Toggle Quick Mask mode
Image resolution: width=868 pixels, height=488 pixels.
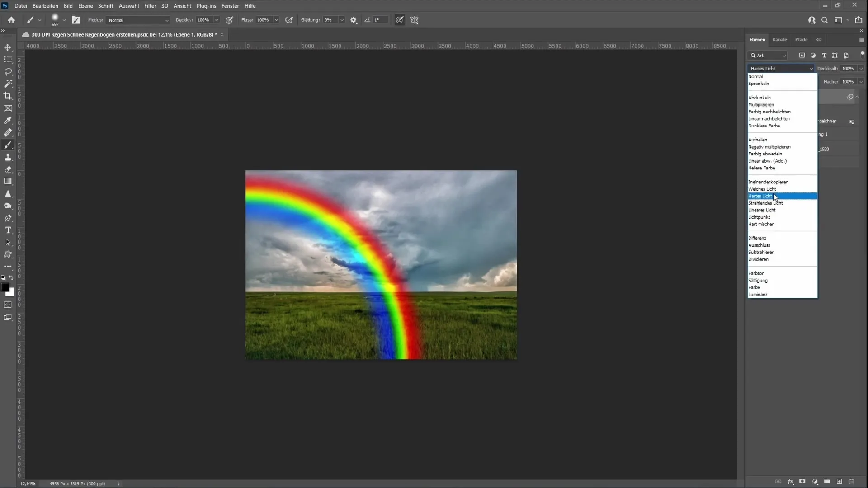click(8, 305)
